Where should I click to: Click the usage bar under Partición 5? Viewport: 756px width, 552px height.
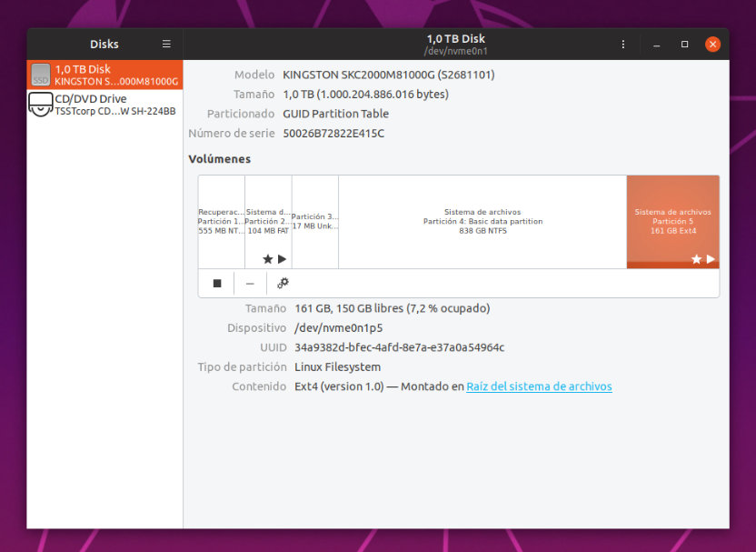coord(672,266)
